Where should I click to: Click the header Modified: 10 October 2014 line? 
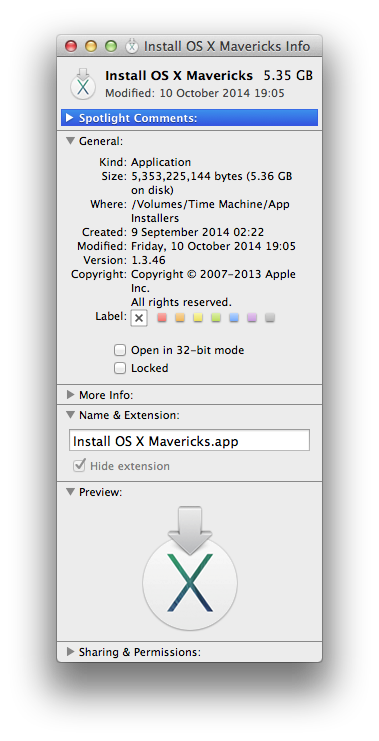click(x=195, y=93)
